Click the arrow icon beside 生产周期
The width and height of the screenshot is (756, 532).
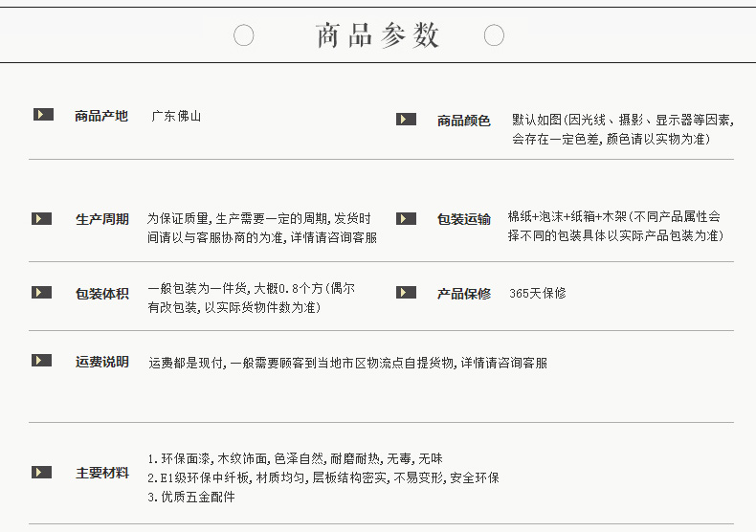41,219
